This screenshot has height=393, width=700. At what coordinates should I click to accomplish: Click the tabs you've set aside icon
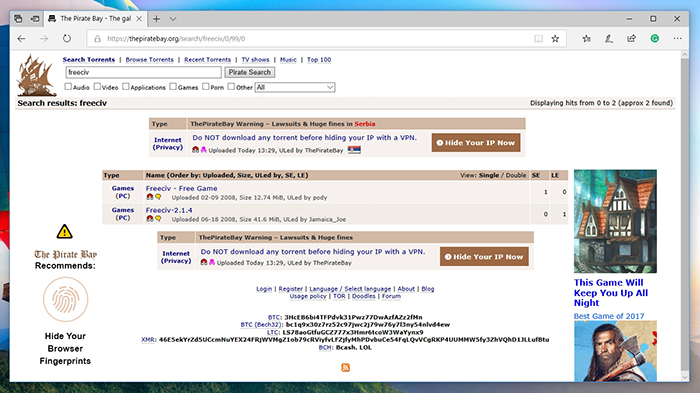pos(18,19)
